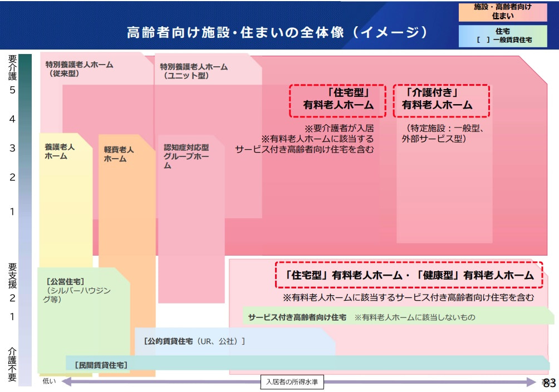This screenshot has width=559, height=392.
Task: Click the slide title 高齢者向け施設・住まいの全体像
Action: click(277, 32)
